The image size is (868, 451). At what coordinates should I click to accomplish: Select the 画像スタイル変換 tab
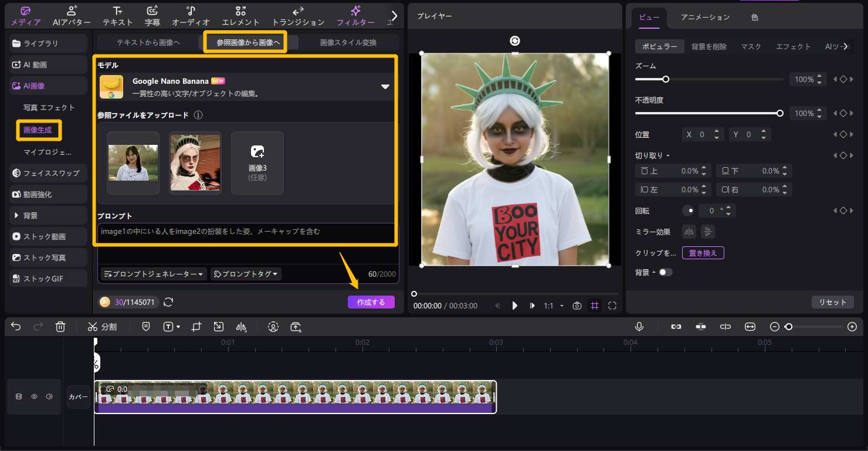[348, 42]
